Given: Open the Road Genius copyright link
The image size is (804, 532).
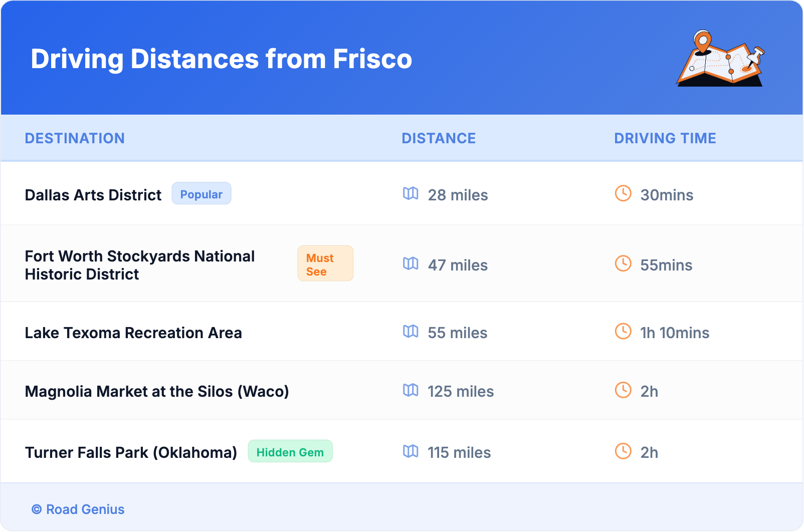Looking at the screenshot, I should click(78, 509).
